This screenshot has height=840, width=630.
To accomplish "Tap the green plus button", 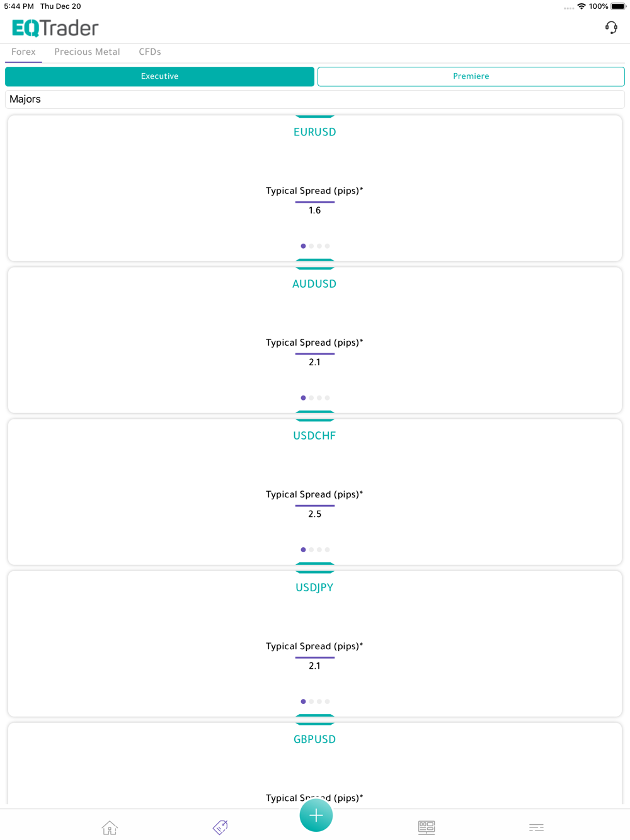I will pyautogui.click(x=316, y=815).
